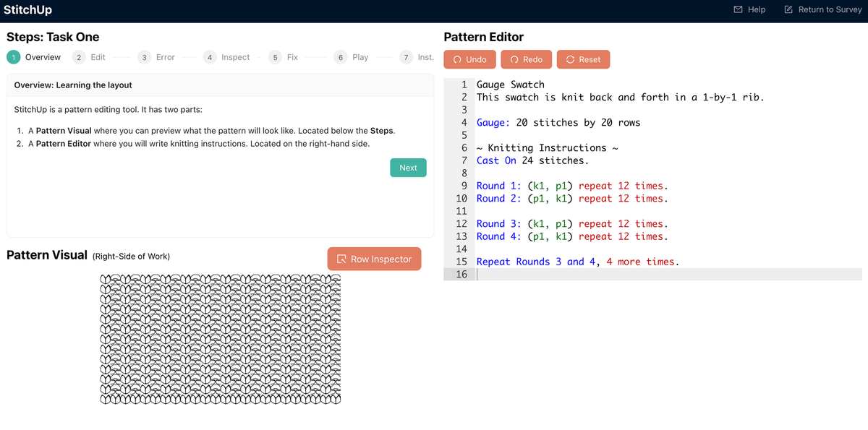The width and height of the screenshot is (868, 430).
Task: Click the Undo arrow icon
Action: pyautogui.click(x=457, y=59)
